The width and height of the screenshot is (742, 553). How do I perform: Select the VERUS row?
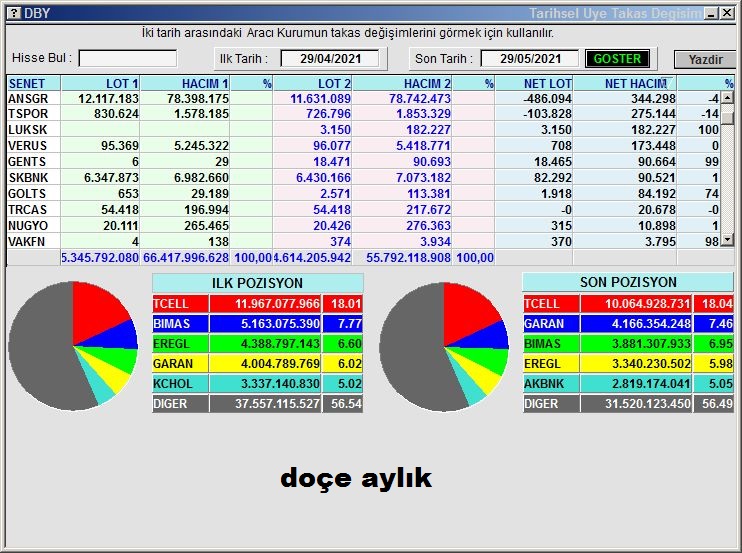click(363, 146)
